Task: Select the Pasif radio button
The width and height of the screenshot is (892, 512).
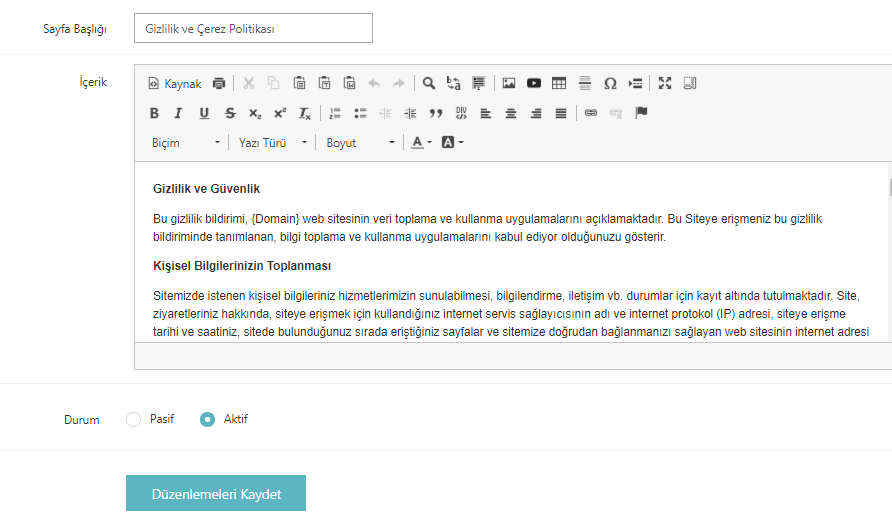Action: (x=133, y=419)
